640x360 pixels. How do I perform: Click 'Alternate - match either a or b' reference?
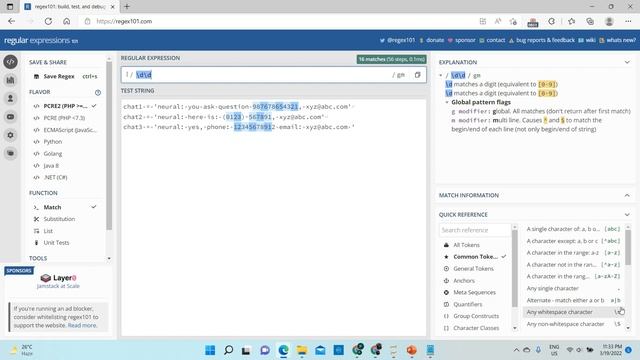click(x=573, y=300)
